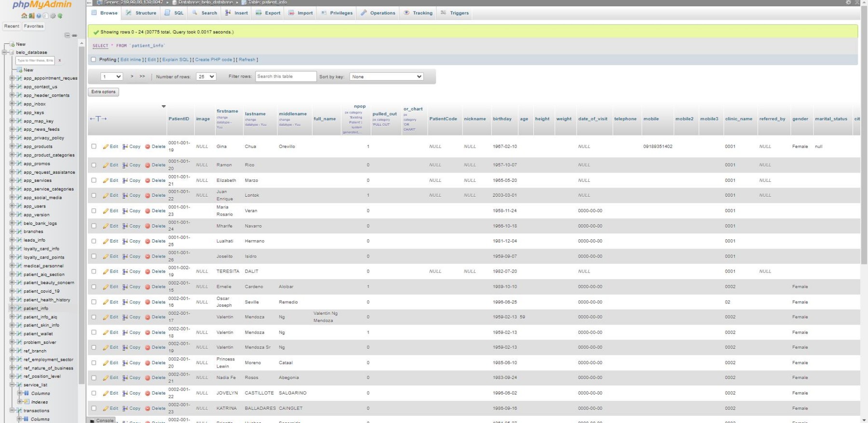Viewport: 868px width, 423px height.
Task: Tick the checkbox for Ramon Rico row
Action: click(x=94, y=165)
